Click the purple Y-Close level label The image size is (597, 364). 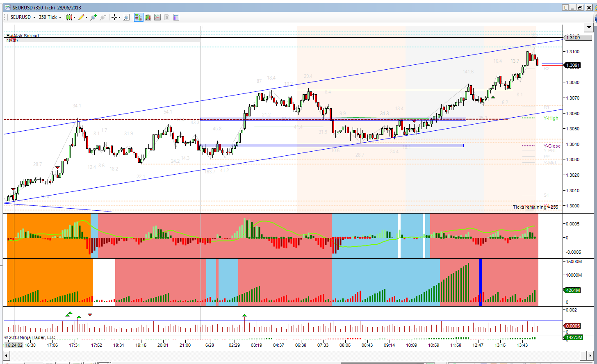coord(552,146)
